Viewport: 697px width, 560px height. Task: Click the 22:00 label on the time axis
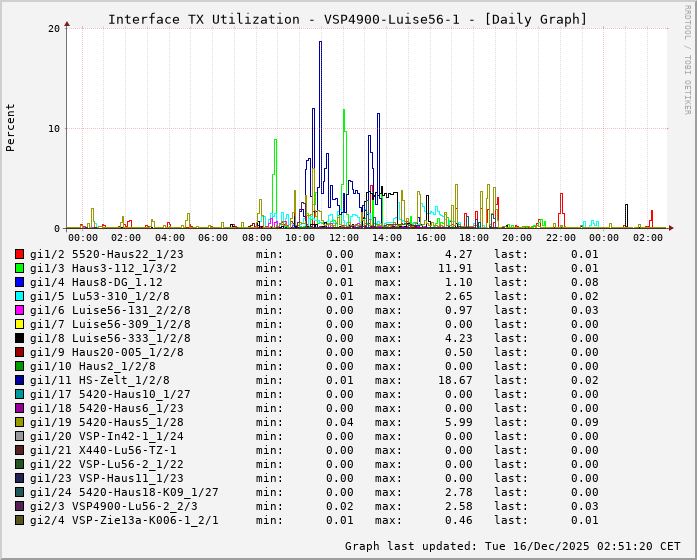coord(560,238)
